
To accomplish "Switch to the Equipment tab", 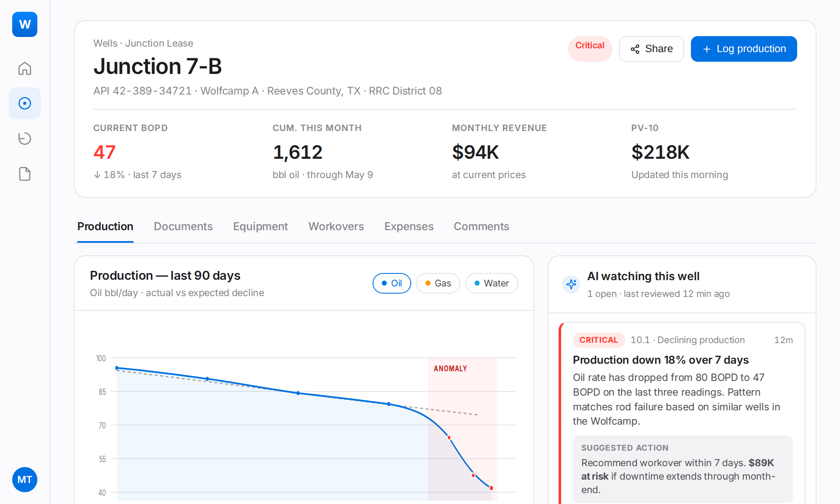I will coord(260,226).
